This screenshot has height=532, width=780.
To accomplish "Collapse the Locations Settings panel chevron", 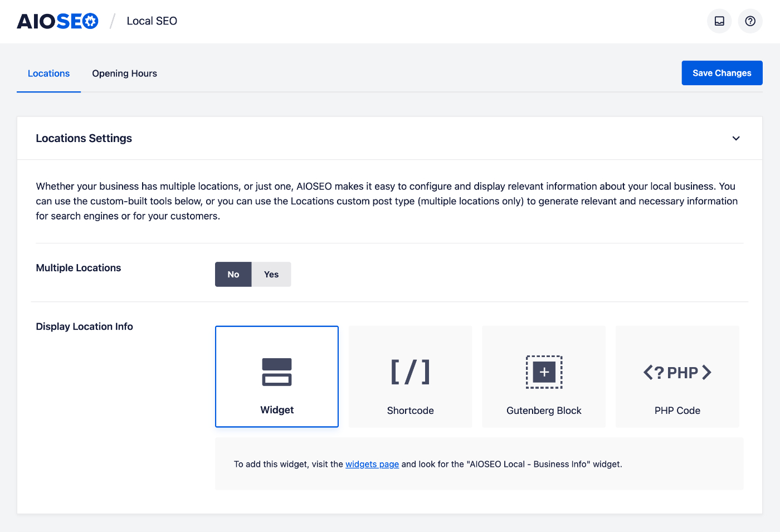I will (736, 138).
